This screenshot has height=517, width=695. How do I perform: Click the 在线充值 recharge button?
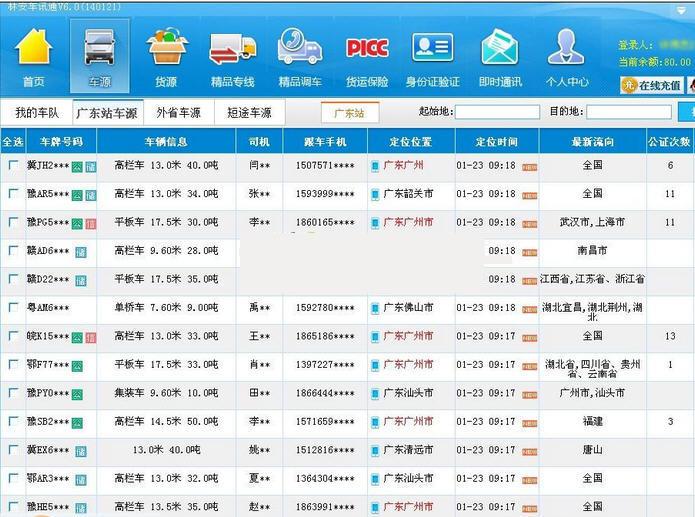[x=653, y=86]
